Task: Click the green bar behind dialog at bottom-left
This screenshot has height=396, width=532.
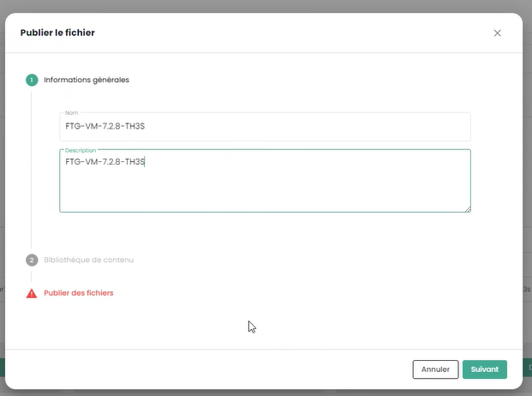Action: pyautogui.click(x=3, y=366)
